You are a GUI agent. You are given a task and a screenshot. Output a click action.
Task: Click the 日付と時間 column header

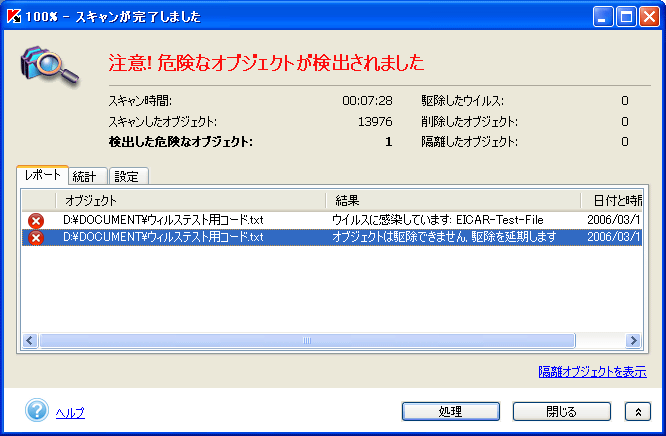[612, 200]
